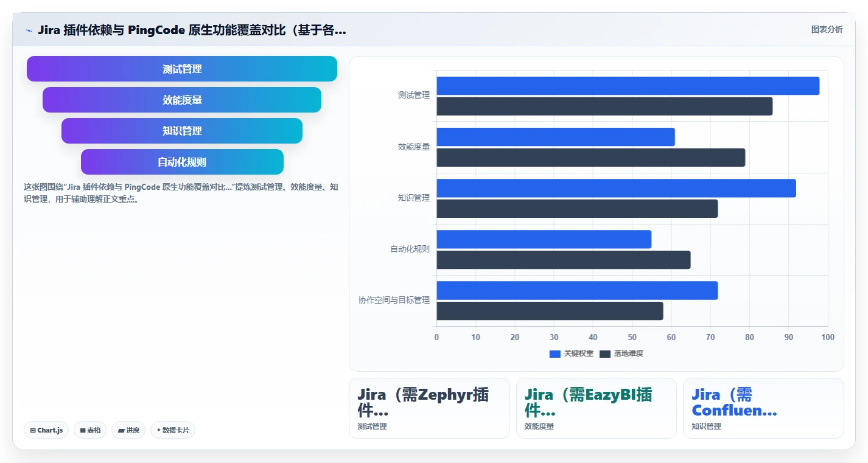Click the dark bar for 知识管理

click(577, 209)
